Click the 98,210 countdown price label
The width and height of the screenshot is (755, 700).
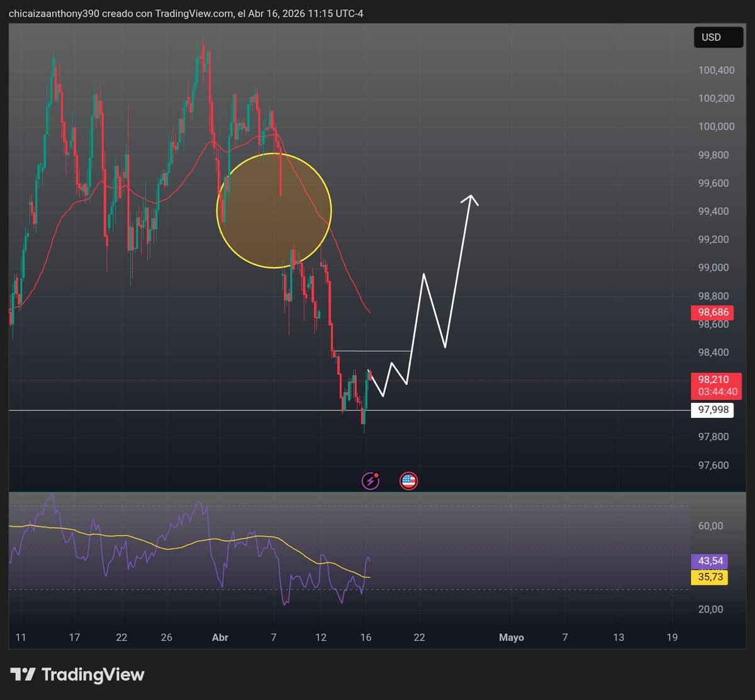pyautogui.click(x=715, y=385)
